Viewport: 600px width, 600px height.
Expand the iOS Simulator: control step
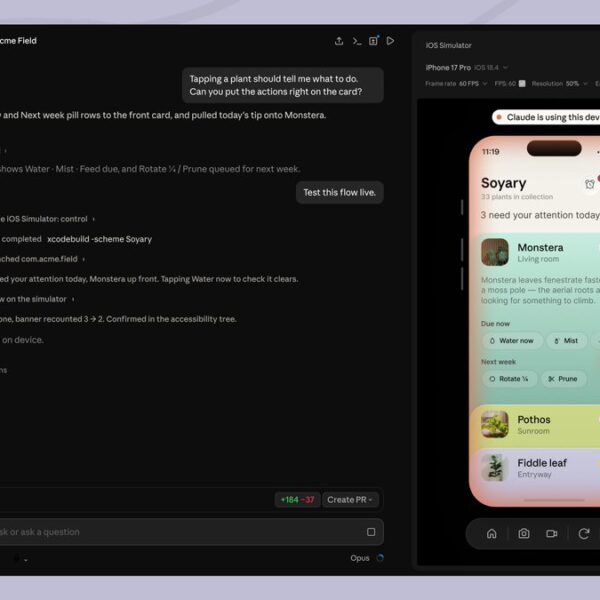coord(47,219)
